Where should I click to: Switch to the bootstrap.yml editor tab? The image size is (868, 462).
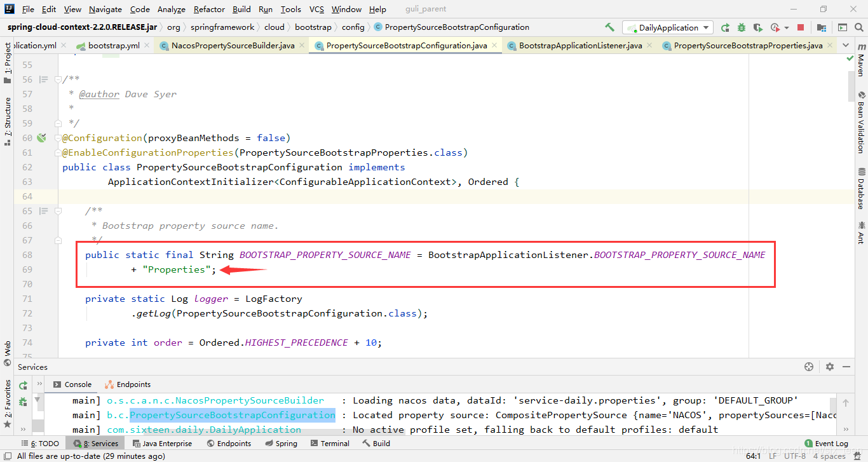[114, 46]
